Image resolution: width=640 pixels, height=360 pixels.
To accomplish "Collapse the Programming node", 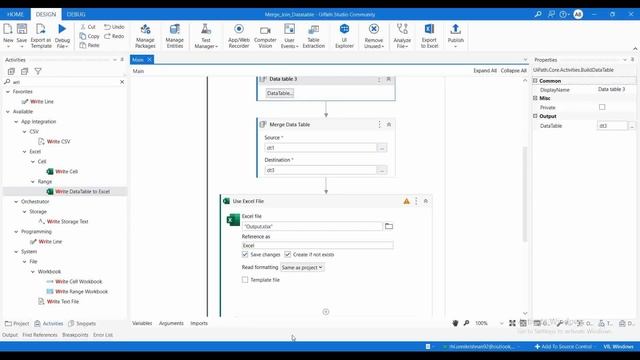I will click(x=16, y=232).
